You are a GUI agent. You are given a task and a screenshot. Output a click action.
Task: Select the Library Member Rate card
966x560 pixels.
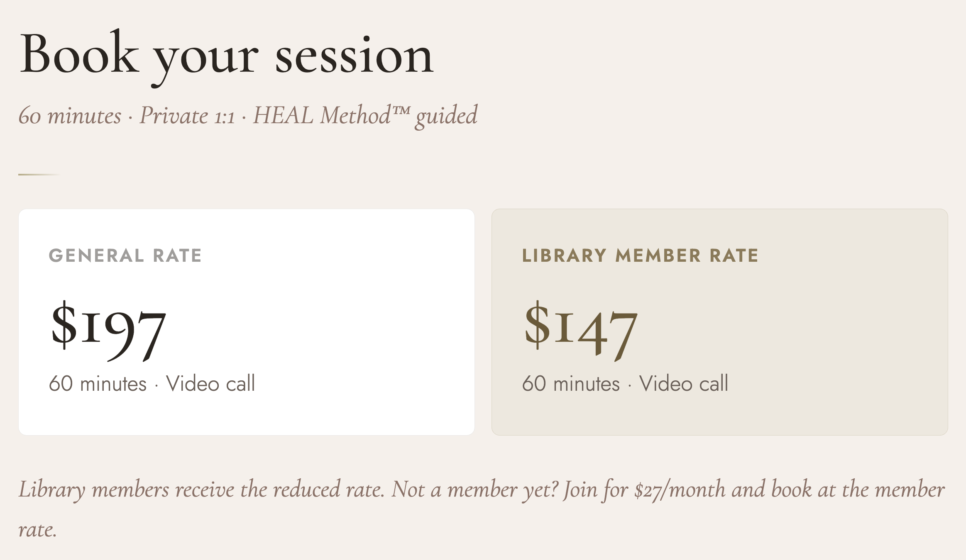(720, 322)
